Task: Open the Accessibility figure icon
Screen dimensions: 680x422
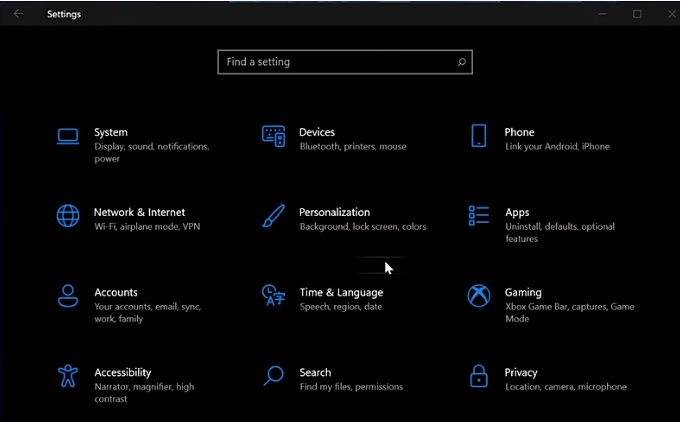Action: (x=68, y=376)
